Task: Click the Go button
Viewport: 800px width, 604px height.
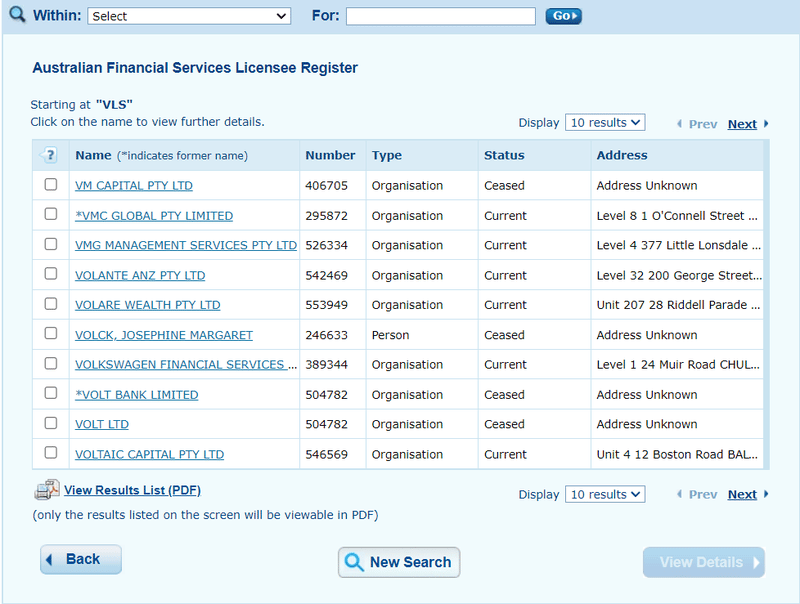Action: pos(563,16)
